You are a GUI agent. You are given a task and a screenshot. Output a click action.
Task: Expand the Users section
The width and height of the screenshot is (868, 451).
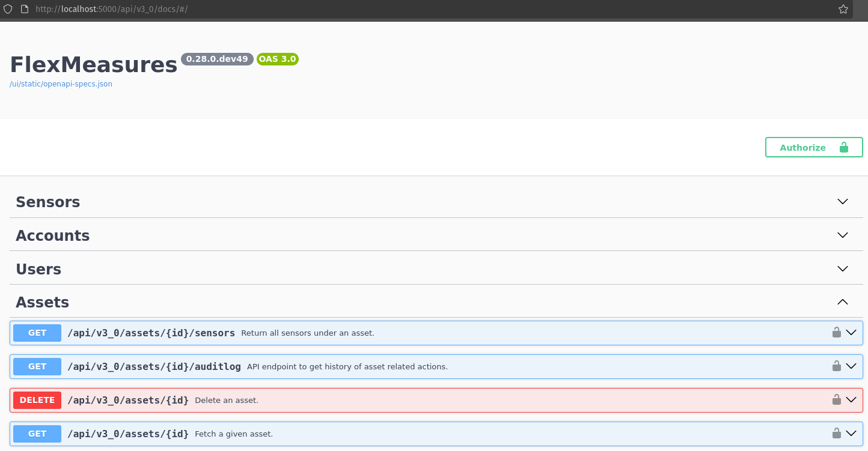pos(842,268)
